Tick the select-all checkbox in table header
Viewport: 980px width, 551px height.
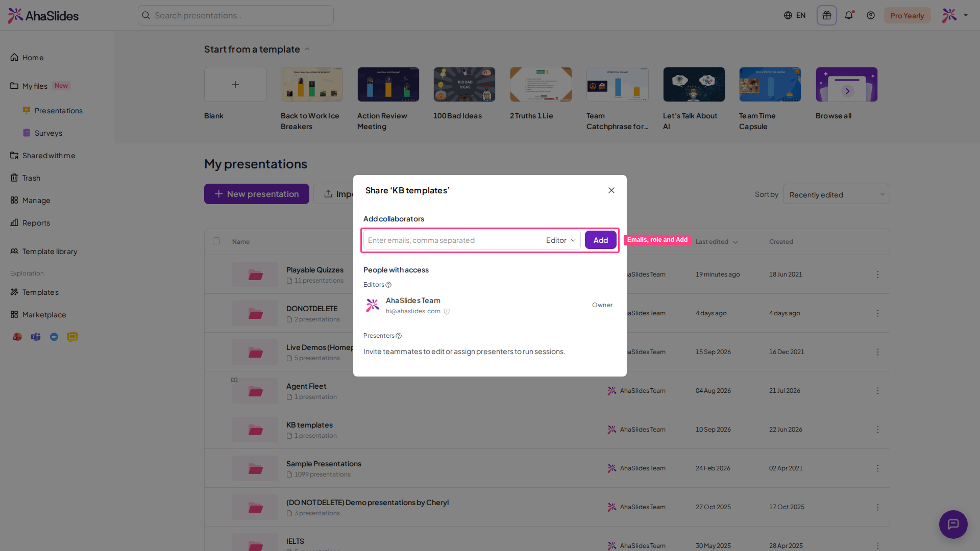pyautogui.click(x=216, y=241)
